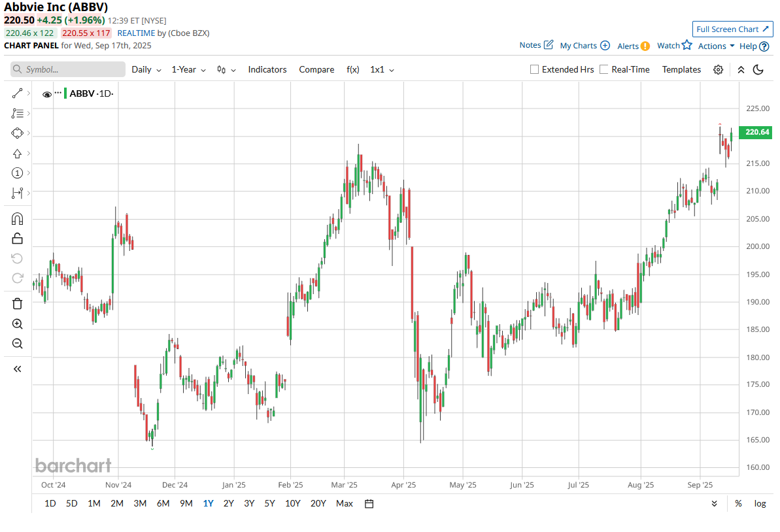Enable the Extended Hrs checkbox
Image resolution: width=780 pixels, height=532 pixels.
(534, 70)
